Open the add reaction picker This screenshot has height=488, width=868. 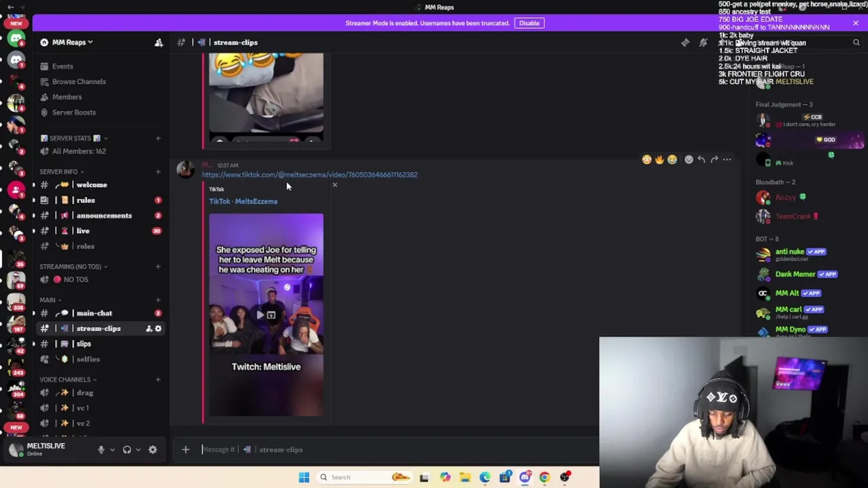click(688, 160)
